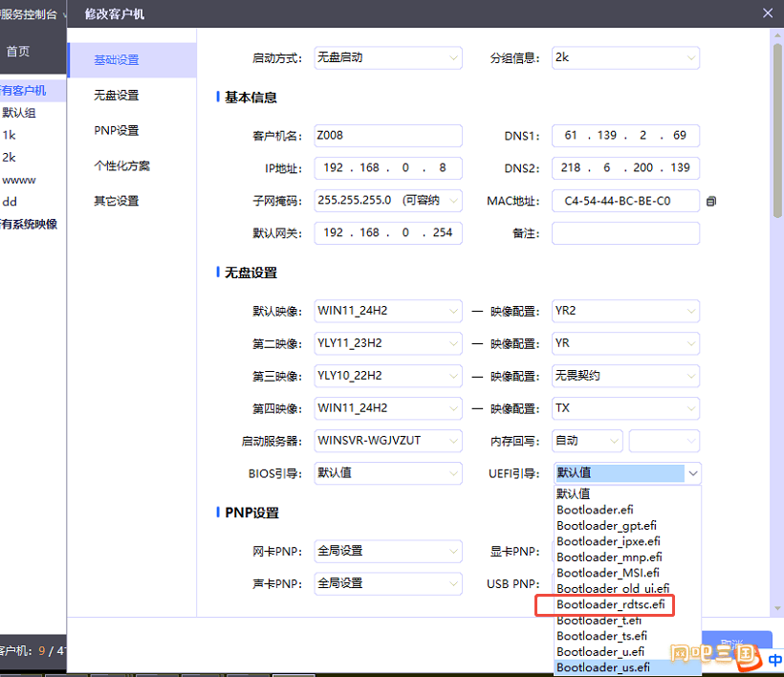Click the 备注 text field
Image resolution: width=784 pixels, height=677 pixels.
[625, 233]
